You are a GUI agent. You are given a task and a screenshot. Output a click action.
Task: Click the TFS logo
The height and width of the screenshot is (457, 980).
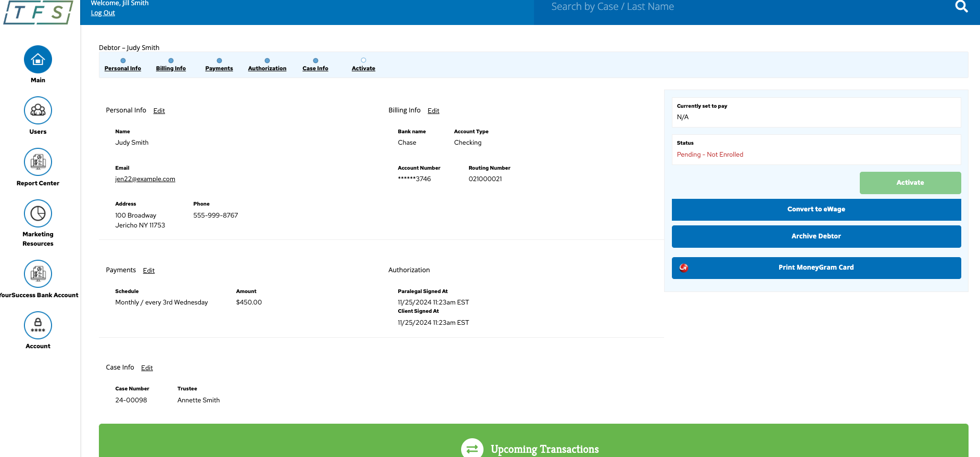pyautogui.click(x=39, y=12)
